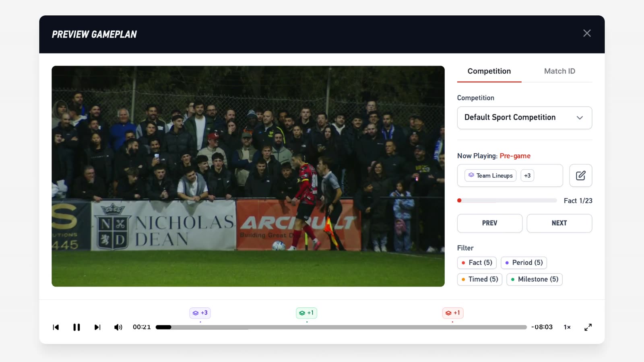Toggle the Period (5) filter

[524, 263]
